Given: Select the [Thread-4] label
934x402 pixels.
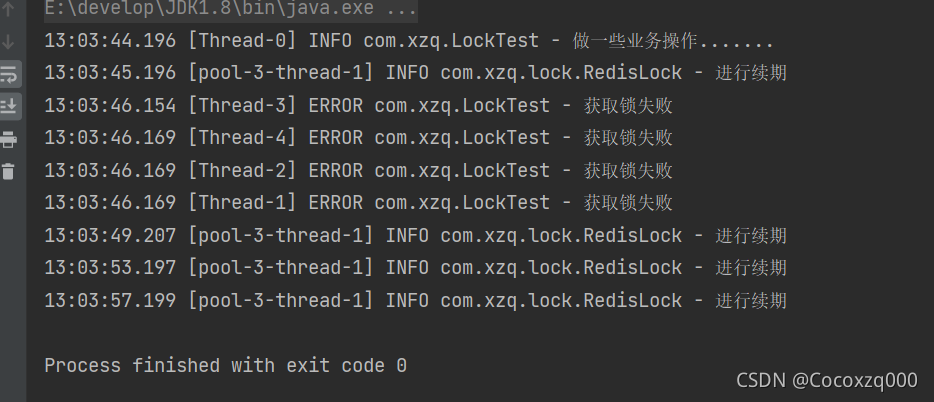Looking at the screenshot, I should click(242, 138).
